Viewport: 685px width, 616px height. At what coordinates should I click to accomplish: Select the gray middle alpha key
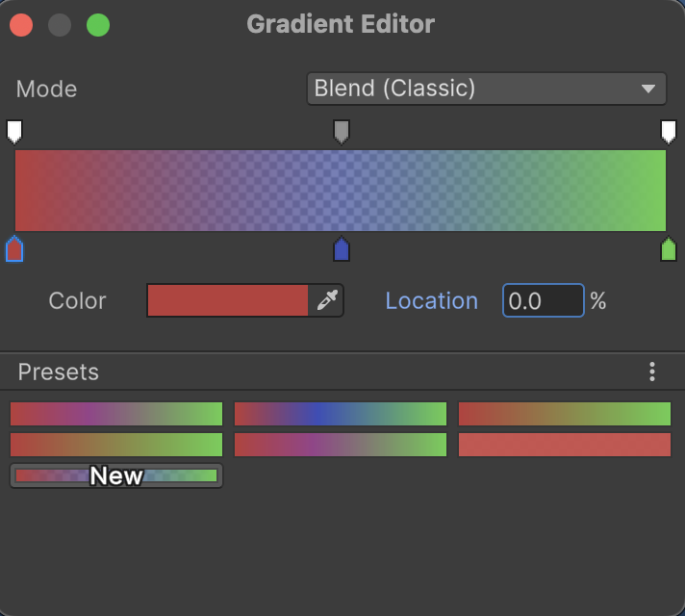coord(341,131)
